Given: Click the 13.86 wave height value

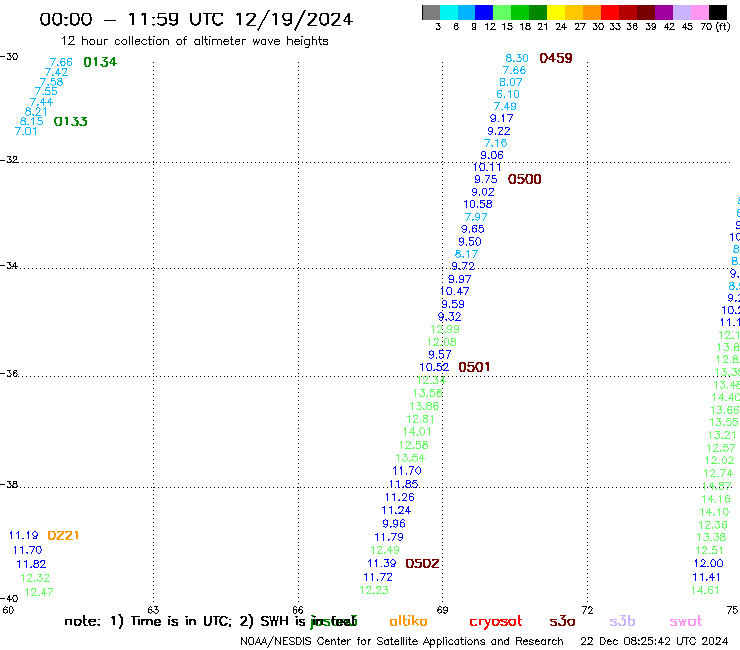Looking at the screenshot, I should (424, 406).
